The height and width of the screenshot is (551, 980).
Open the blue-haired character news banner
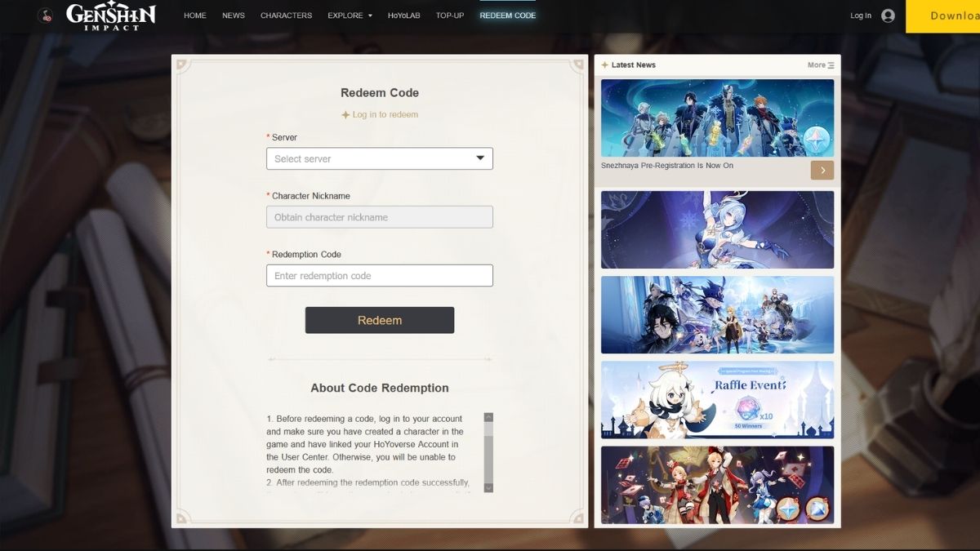click(718, 230)
